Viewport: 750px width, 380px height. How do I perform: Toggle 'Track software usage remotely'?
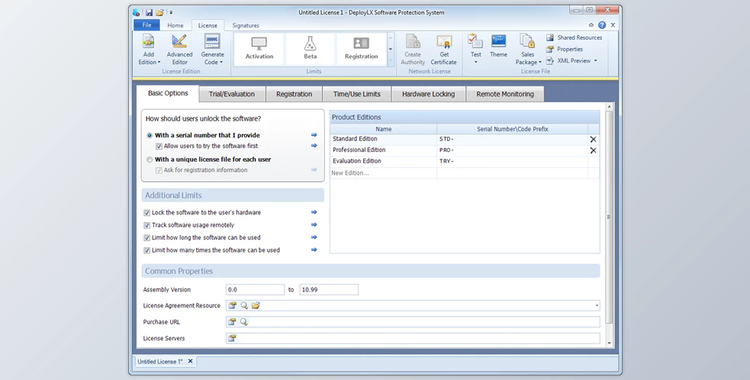tap(147, 225)
